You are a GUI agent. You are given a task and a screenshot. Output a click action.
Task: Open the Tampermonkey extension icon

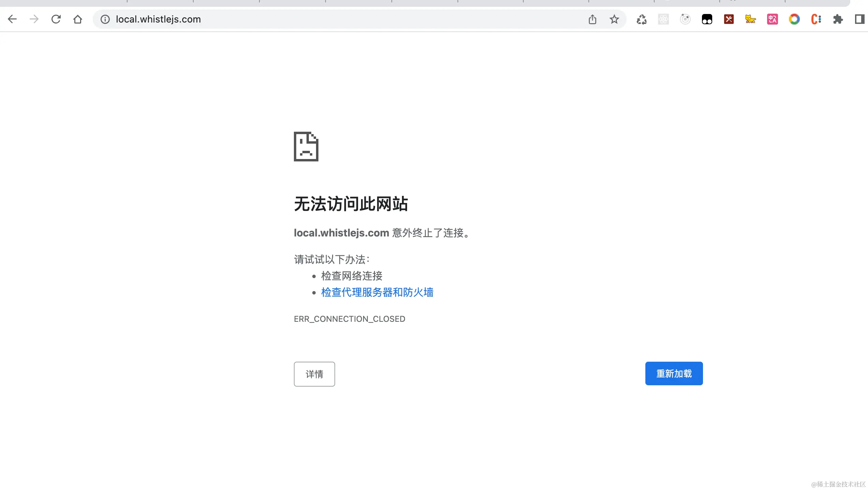click(707, 19)
